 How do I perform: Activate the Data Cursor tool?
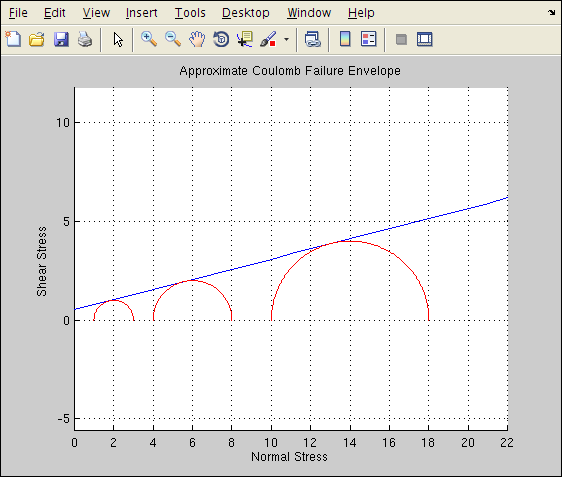pos(245,39)
